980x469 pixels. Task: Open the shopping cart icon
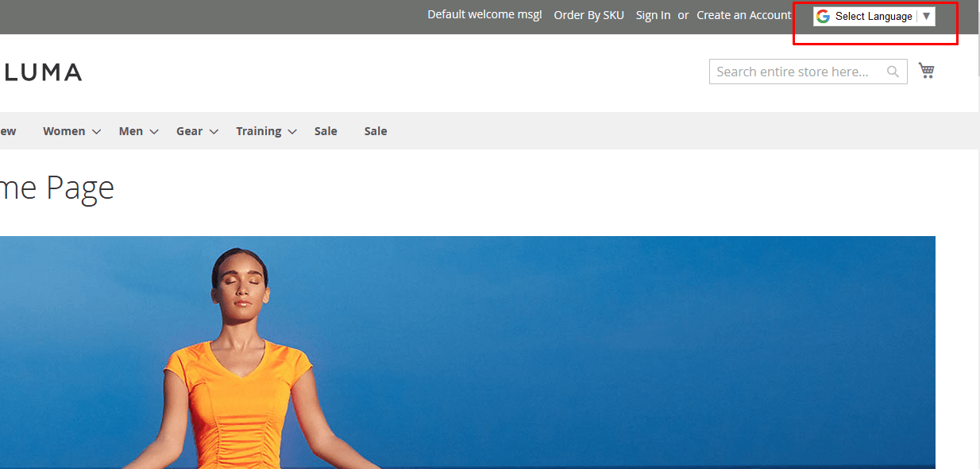(x=926, y=71)
